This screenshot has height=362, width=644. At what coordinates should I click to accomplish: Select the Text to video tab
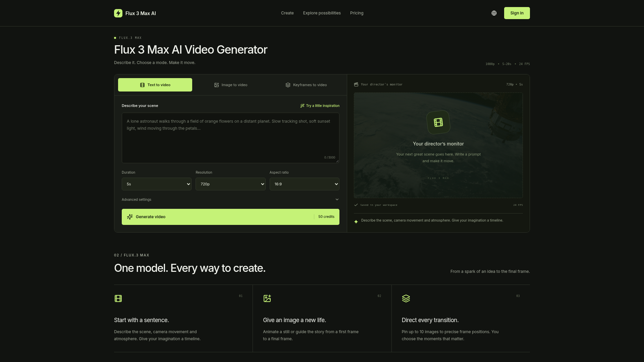pos(155,85)
